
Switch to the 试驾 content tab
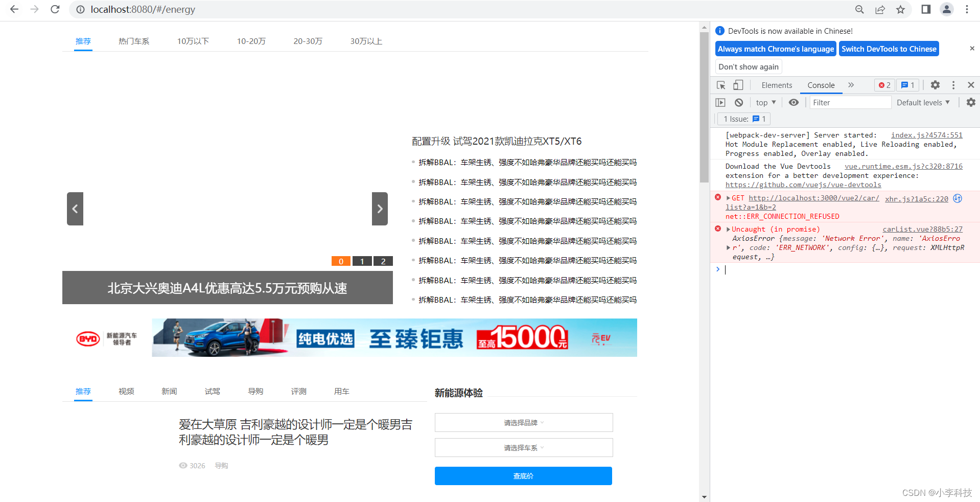point(213,391)
